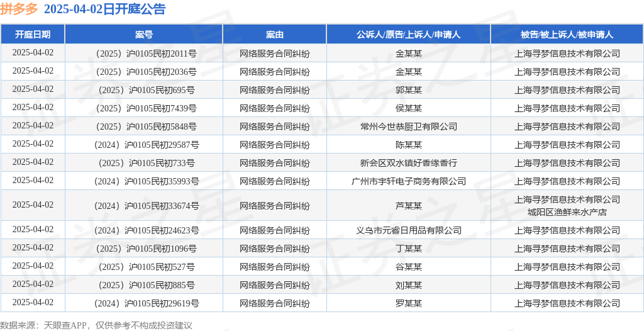644x331 pixels.
Task: Click plaintiff 罗某某
Action: pyautogui.click(x=409, y=303)
